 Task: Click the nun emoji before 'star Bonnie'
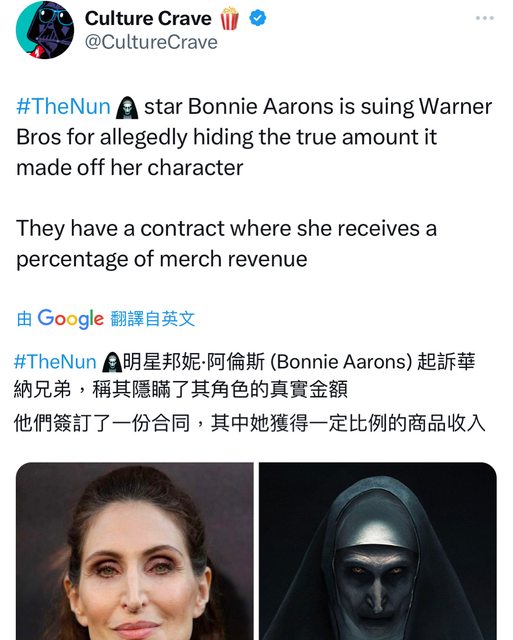click(x=127, y=108)
